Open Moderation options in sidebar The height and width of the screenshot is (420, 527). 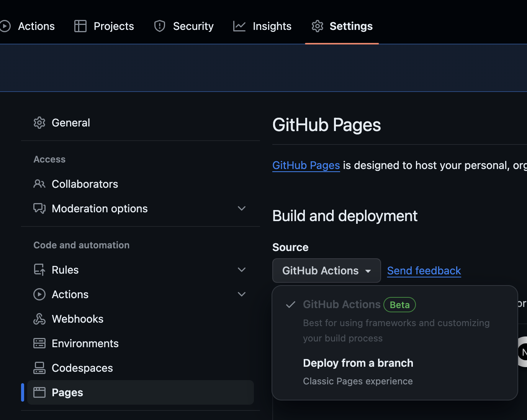[x=141, y=208]
